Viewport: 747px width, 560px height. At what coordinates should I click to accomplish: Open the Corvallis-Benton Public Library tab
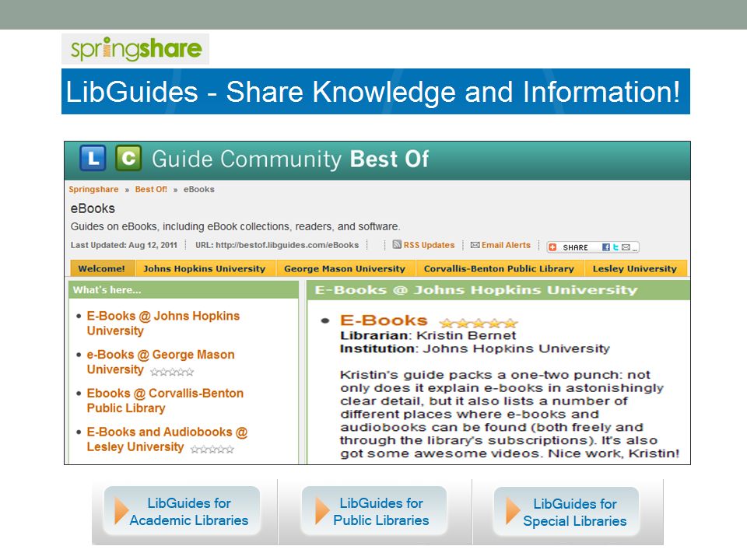pyautogui.click(x=499, y=268)
